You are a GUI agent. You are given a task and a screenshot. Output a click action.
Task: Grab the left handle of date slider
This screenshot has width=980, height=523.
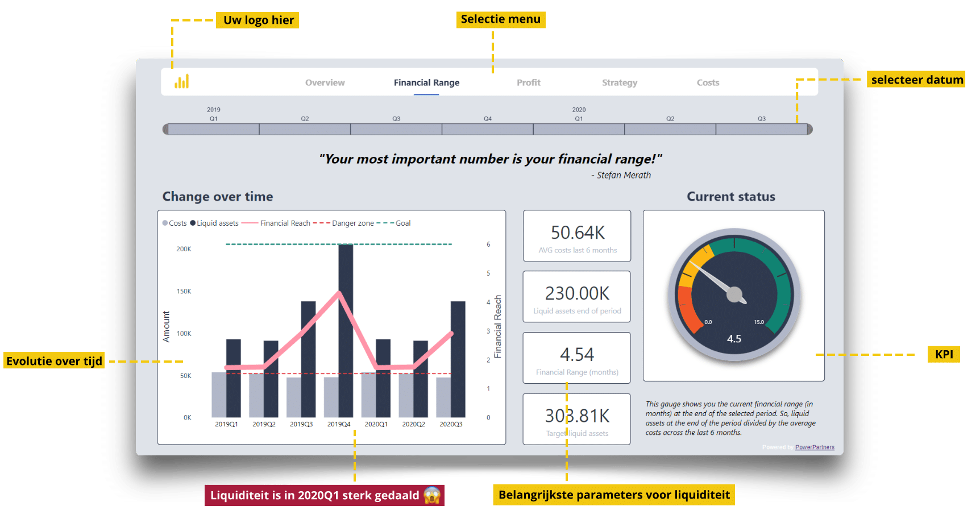tap(165, 130)
